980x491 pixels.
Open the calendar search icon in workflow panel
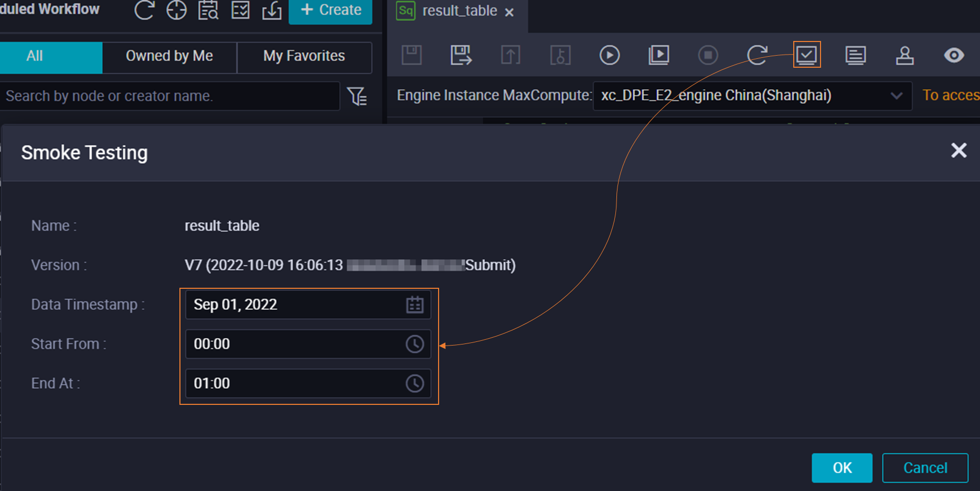click(x=208, y=10)
